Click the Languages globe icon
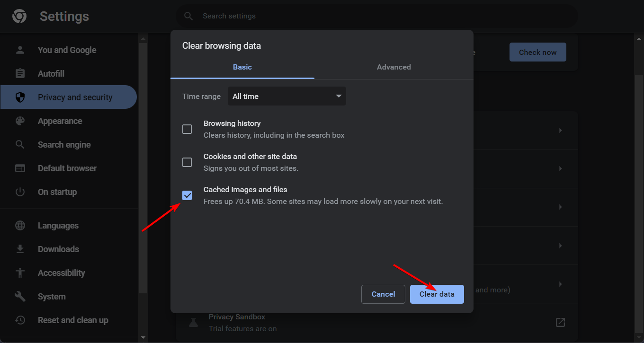The width and height of the screenshot is (644, 343). click(20, 226)
